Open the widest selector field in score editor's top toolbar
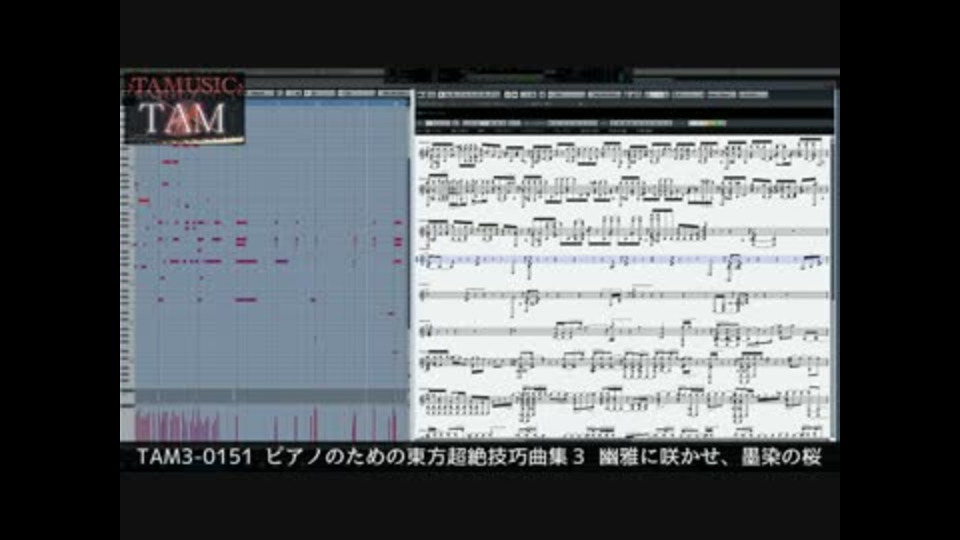Viewport: 960px width, 540px height. click(470, 95)
